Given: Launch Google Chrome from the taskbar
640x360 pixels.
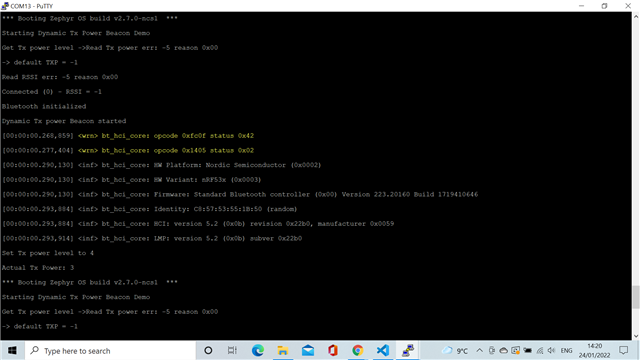Looking at the screenshot, I should coord(358,350).
